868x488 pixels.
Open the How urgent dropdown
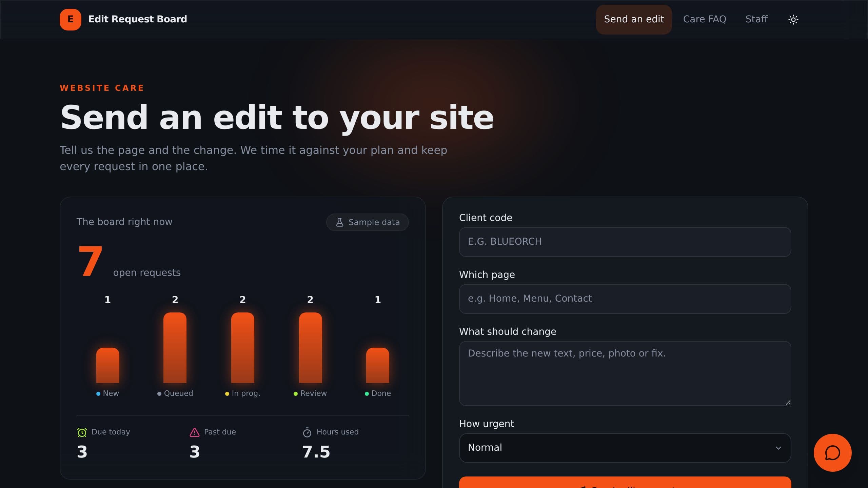[x=625, y=448]
